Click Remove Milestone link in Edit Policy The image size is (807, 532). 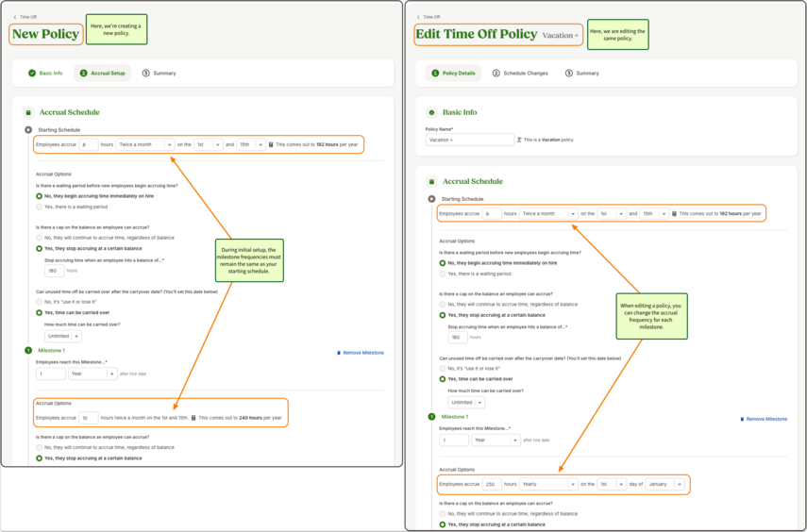pyautogui.click(x=764, y=419)
